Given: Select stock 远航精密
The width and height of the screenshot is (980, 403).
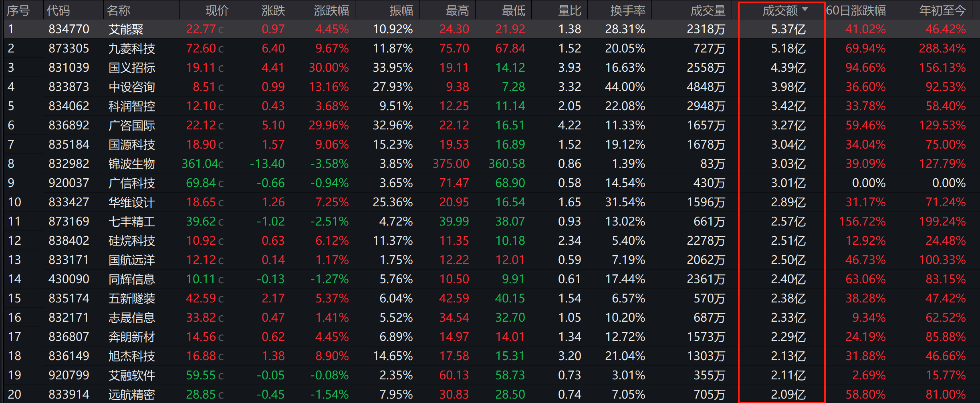Looking at the screenshot, I should pyautogui.click(x=131, y=395).
